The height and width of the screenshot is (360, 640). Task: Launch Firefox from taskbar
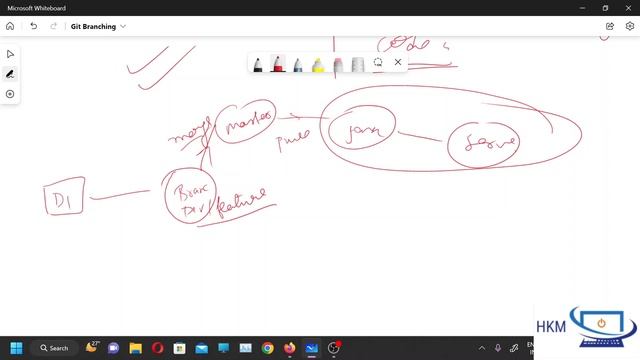click(x=290, y=348)
